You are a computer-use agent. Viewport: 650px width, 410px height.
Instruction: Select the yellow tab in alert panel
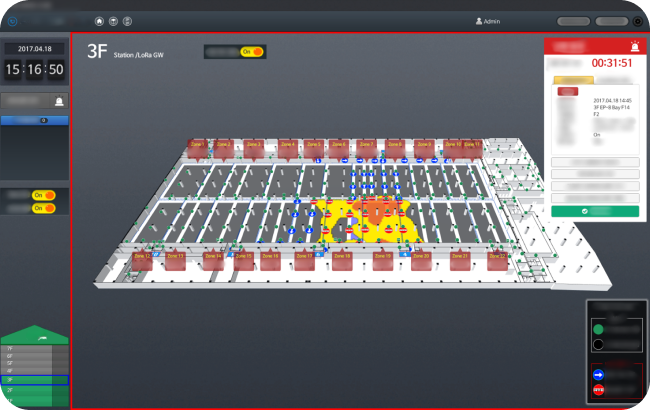573,78
